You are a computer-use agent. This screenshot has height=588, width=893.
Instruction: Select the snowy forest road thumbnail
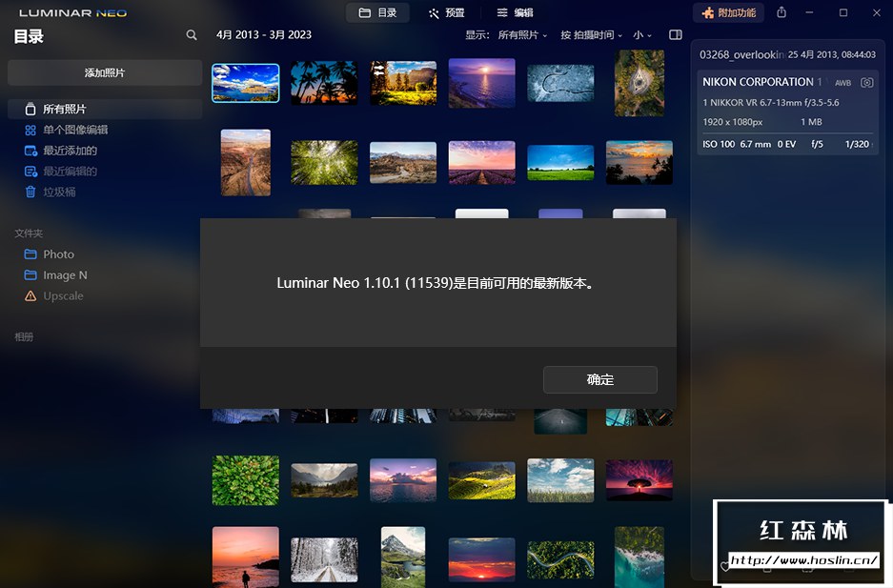324,560
